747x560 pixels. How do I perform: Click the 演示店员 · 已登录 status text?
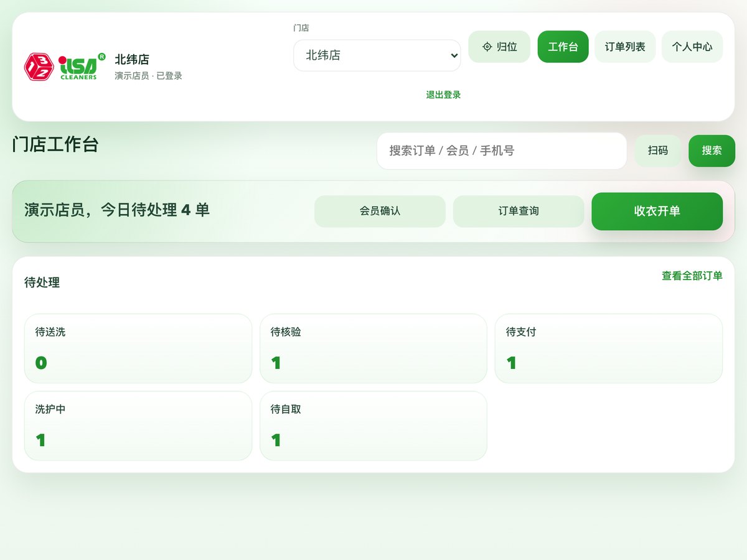148,76
